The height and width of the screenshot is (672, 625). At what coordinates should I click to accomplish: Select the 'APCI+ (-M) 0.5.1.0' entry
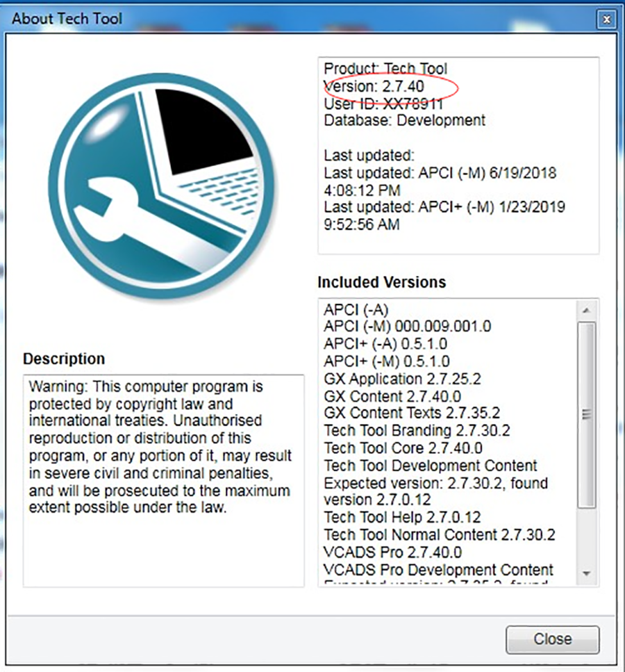(387, 361)
